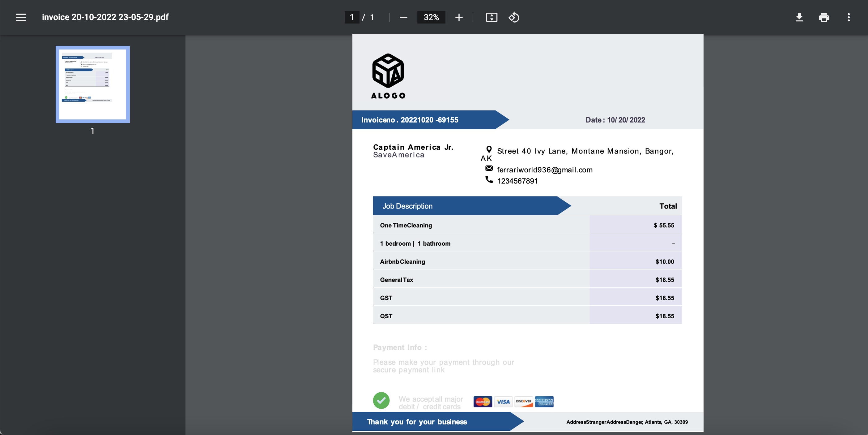Click the VISA card logo

pyautogui.click(x=503, y=402)
